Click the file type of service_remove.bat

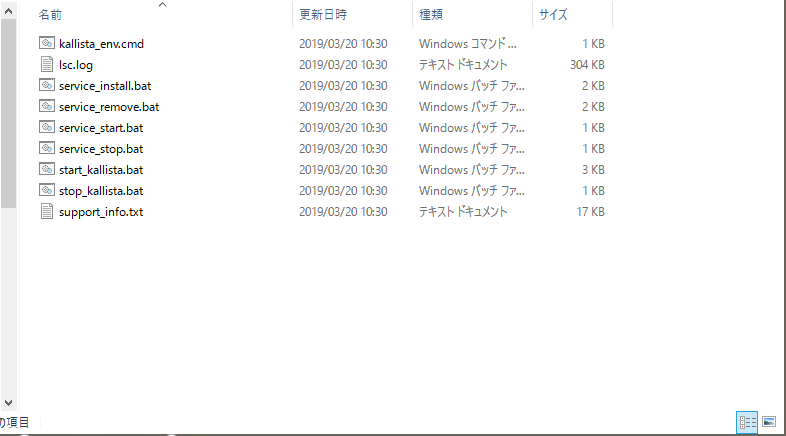(x=472, y=107)
